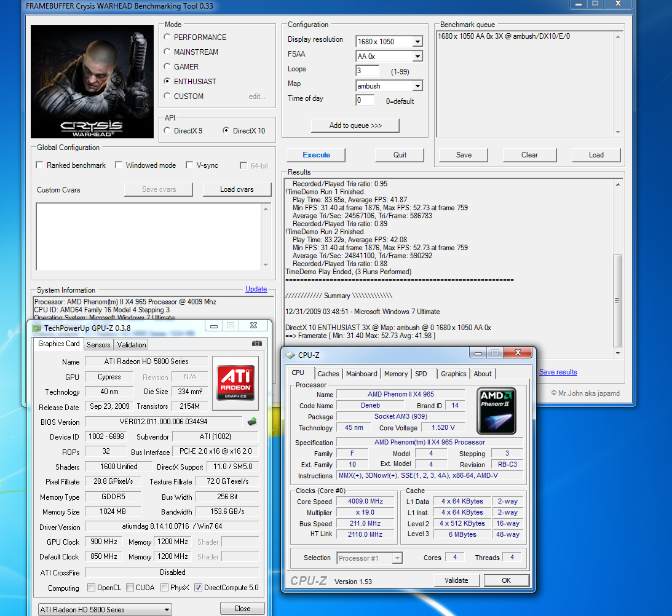
Task: Open the FSAA dropdown
Action: (x=417, y=56)
